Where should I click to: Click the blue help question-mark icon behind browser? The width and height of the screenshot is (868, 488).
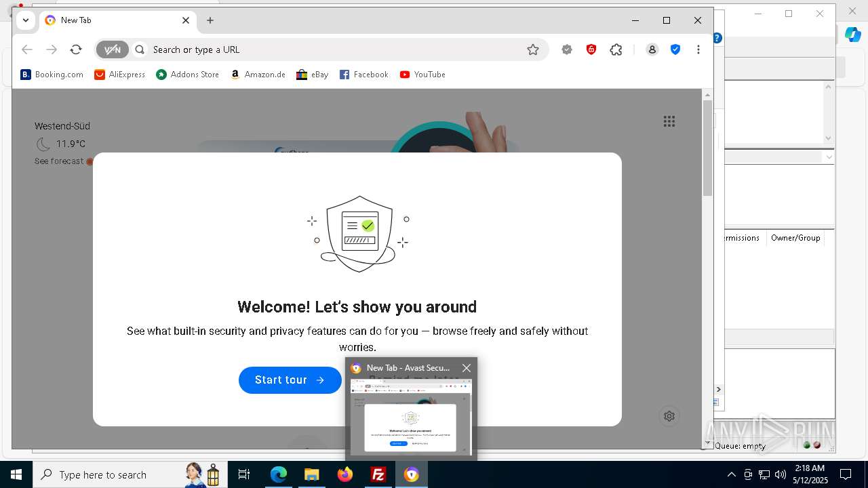pyautogui.click(x=717, y=39)
